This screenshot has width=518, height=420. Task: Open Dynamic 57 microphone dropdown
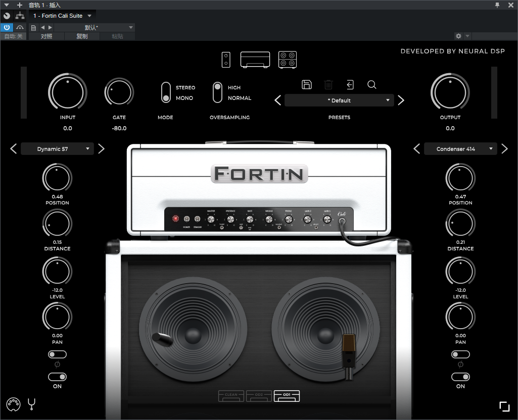57,149
